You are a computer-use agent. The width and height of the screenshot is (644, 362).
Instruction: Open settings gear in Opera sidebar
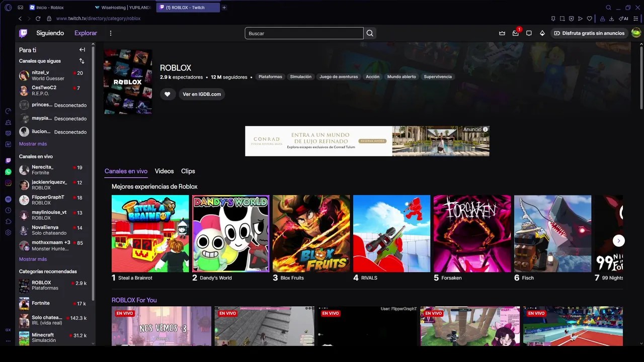[8, 233]
